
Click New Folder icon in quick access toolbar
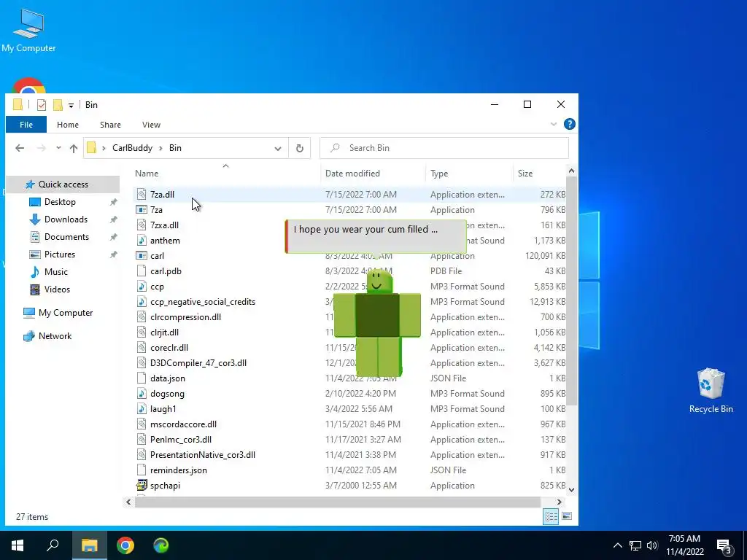coord(58,105)
